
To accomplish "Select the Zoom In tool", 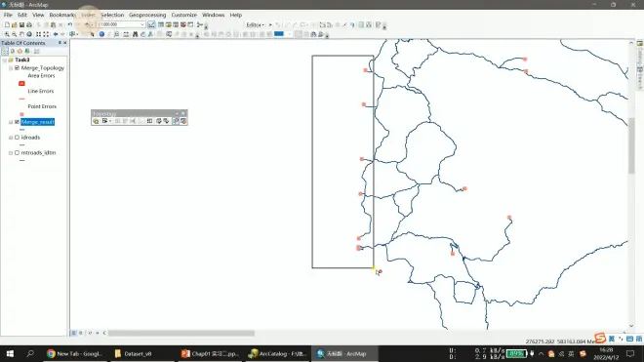I will [x=7, y=34].
